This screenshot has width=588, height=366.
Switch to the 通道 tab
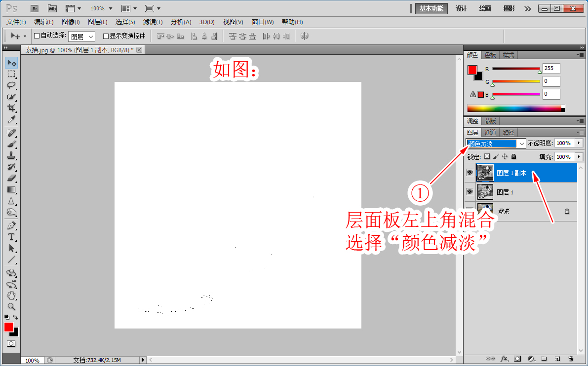[x=490, y=132]
